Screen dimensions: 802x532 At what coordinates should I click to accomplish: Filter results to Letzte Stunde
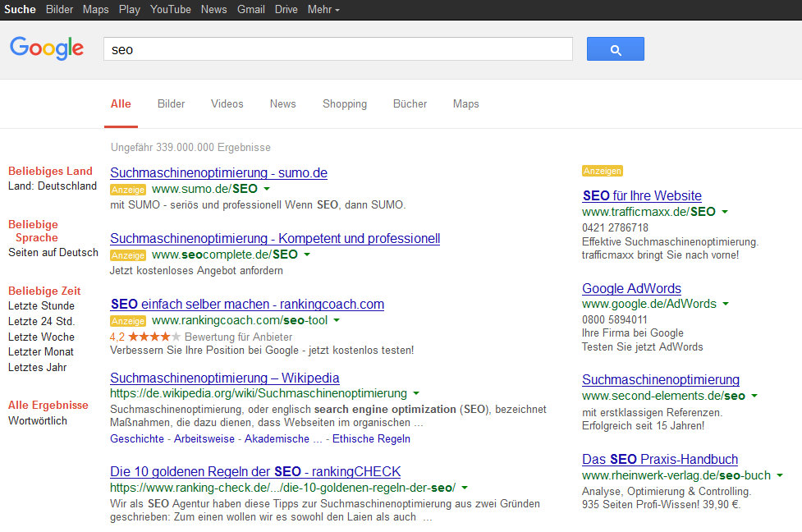[x=41, y=306]
